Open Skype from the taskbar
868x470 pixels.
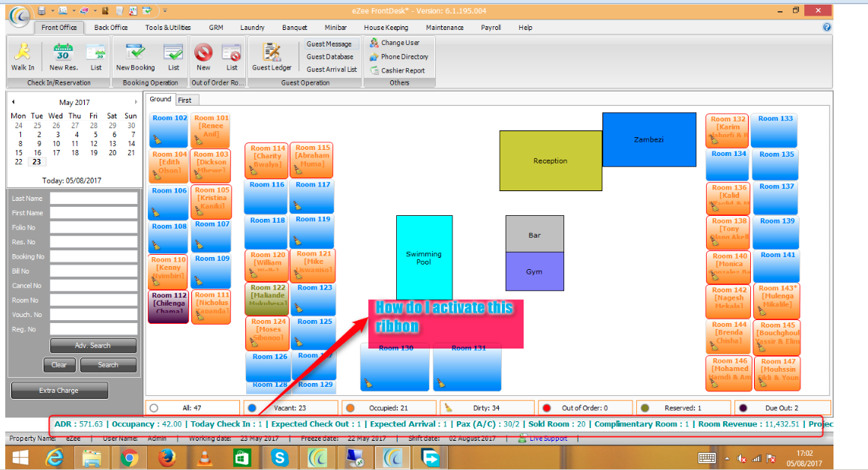(x=280, y=458)
